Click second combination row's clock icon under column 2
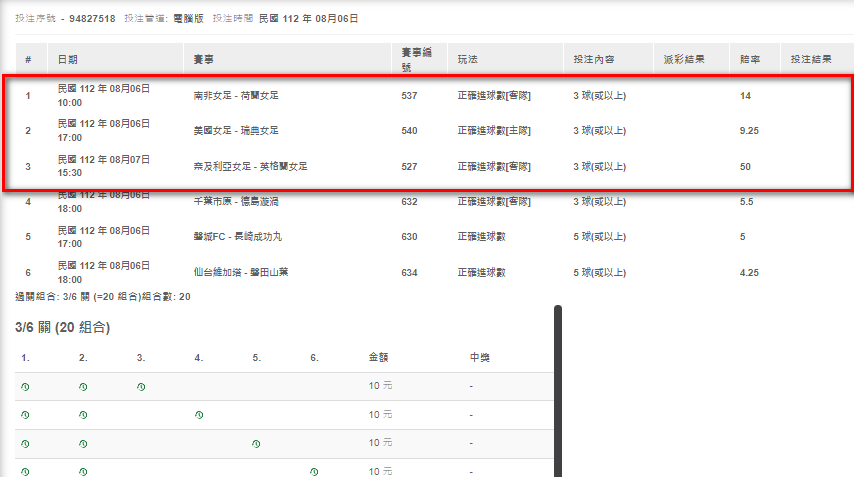Screen dimensions: 854x477 (x=83, y=414)
